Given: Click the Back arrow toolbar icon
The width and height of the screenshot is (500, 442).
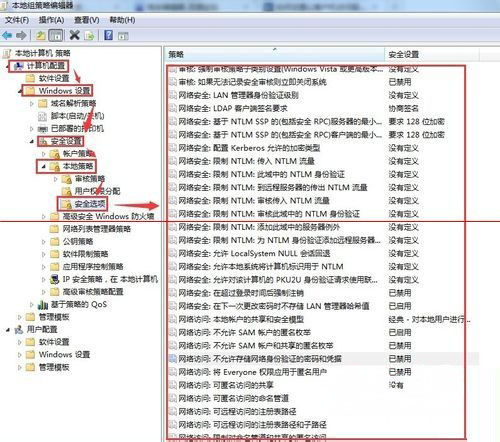Looking at the screenshot, I should point(7,35).
